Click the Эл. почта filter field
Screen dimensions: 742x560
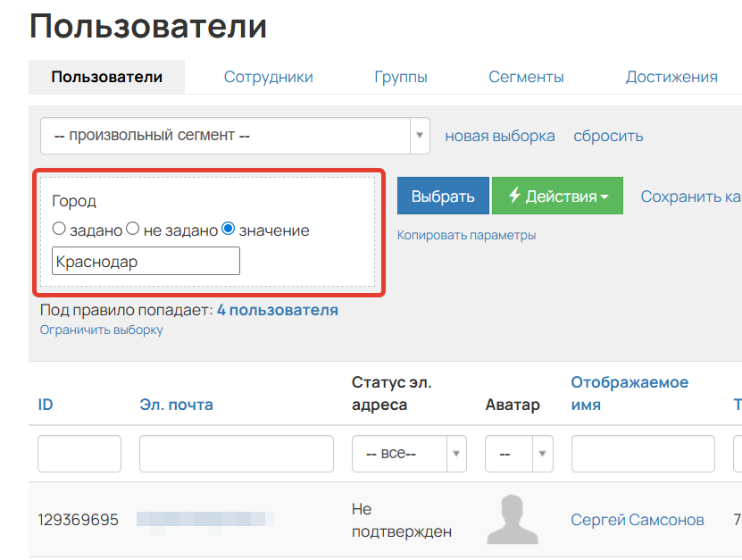click(235, 453)
